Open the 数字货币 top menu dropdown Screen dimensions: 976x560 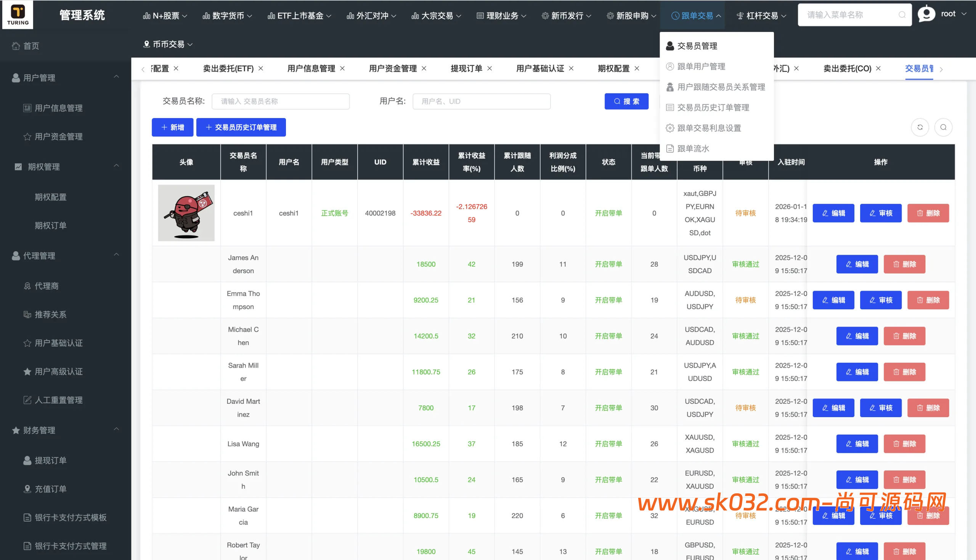tap(228, 16)
